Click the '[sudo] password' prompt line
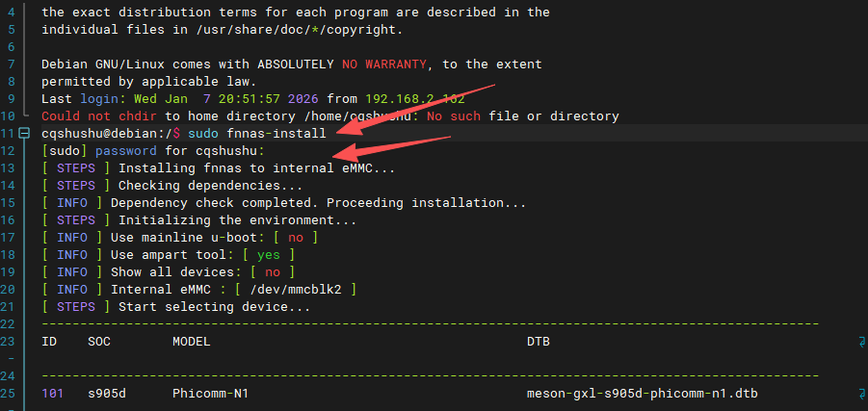Image resolution: width=868 pixels, height=411 pixels. point(152,151)
